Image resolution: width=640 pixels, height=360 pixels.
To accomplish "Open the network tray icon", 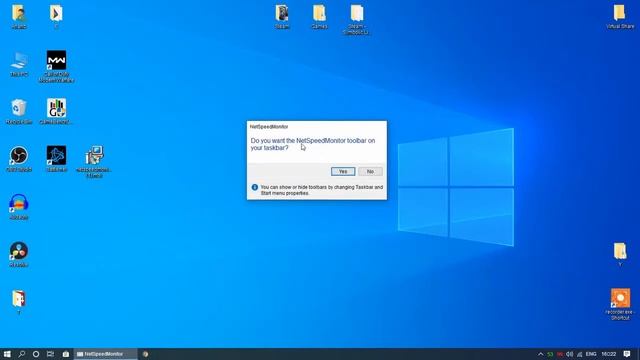I will 580,354.
